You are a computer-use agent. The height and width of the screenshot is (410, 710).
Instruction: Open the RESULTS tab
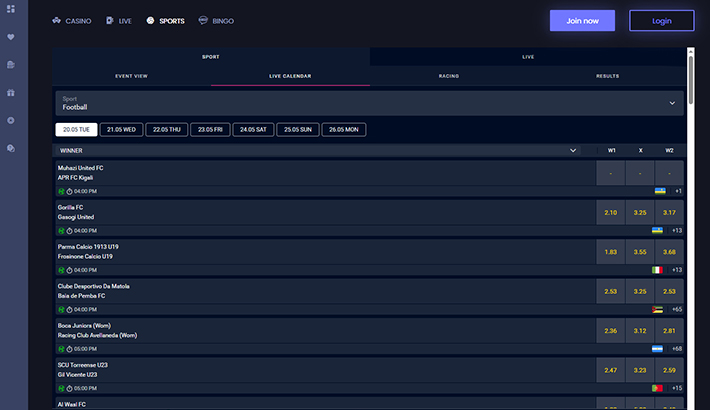point(607,76)
